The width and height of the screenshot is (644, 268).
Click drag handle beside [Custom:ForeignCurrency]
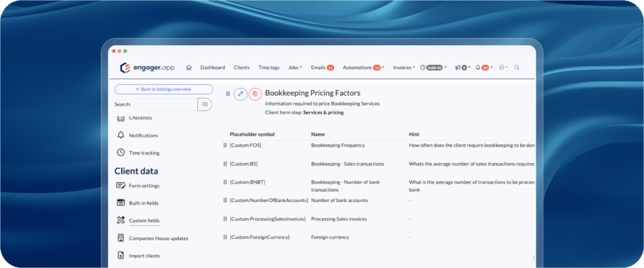[x=225, y=237]
